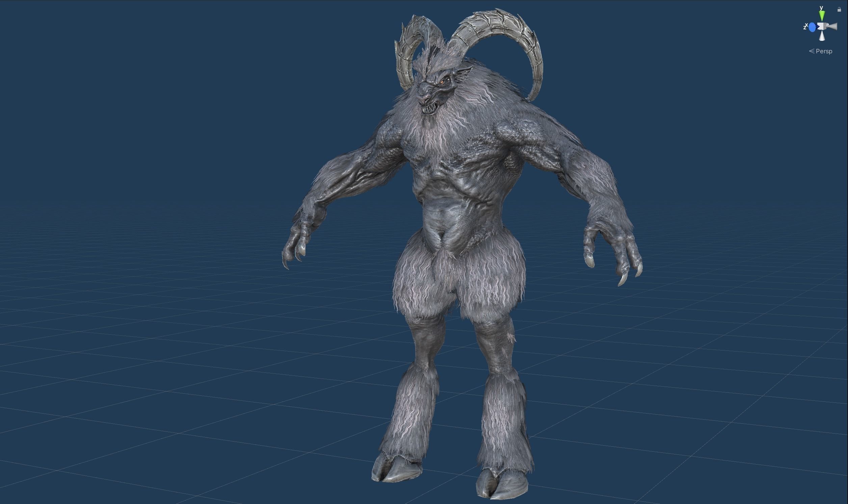
Task: Toggle the scene gizmo rotation lock
Action: pyautogui.click(x=839, y=9)
